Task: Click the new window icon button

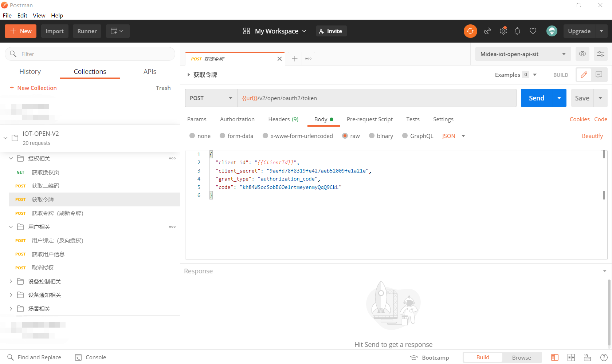Action: [118, 31]
